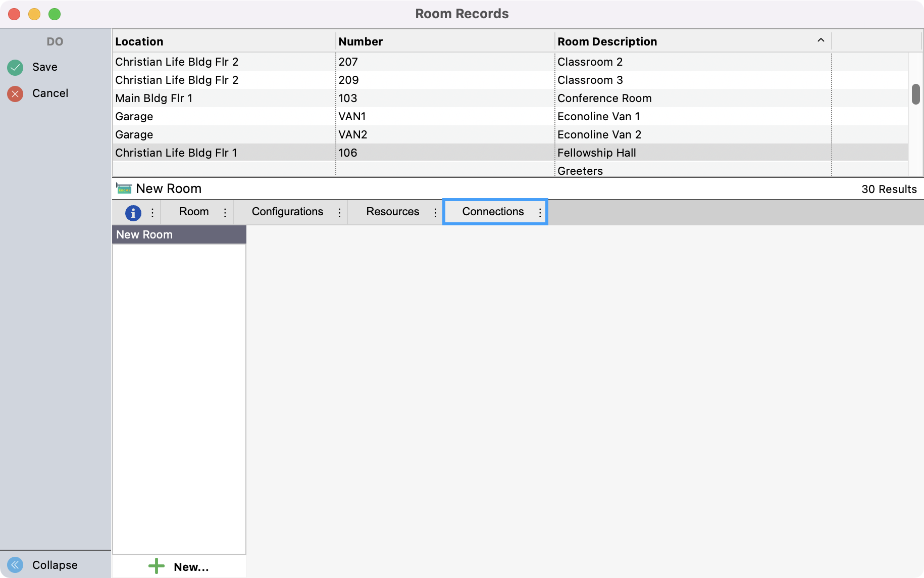Image resolution: width=924 pixels, height=578 pixels.
Task: Select New Room item in connections list
Action: pos(144,234)
